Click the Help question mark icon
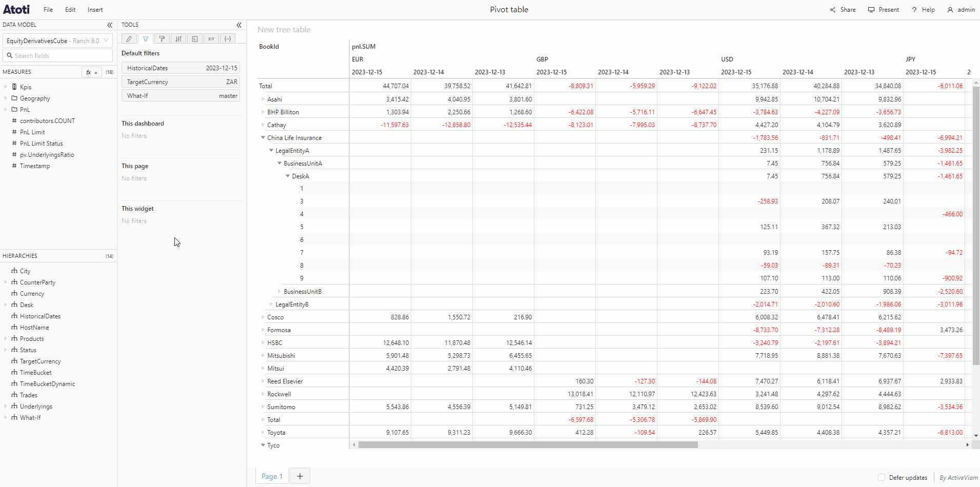This screenshot has height=487, width=980. pyautogui.click(x=914, y=10)
